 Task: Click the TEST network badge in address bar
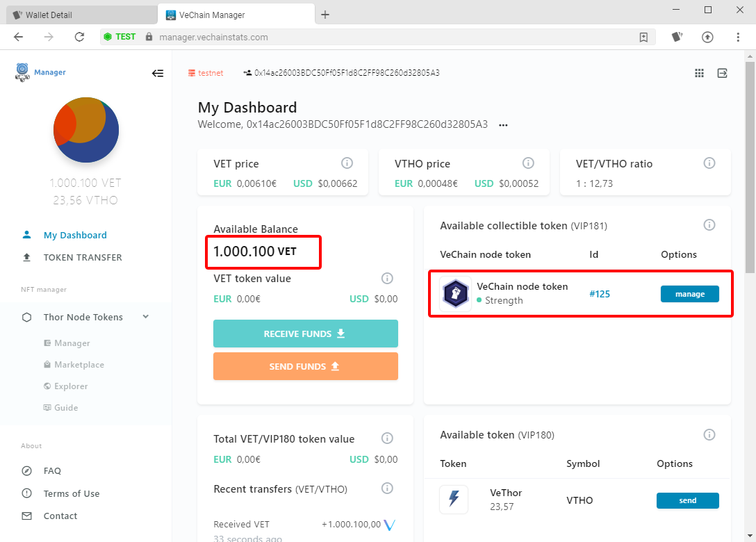[120, 37]
